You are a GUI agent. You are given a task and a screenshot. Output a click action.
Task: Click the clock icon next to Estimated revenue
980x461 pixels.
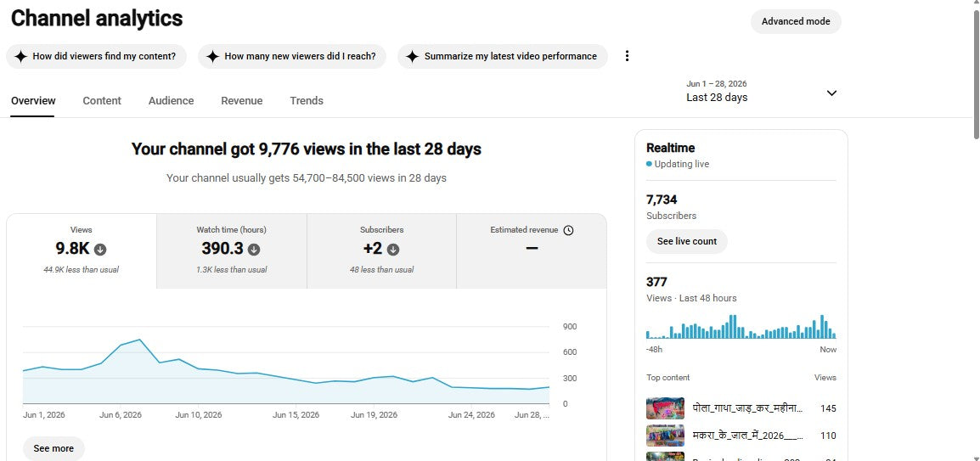tap(568, 230)
